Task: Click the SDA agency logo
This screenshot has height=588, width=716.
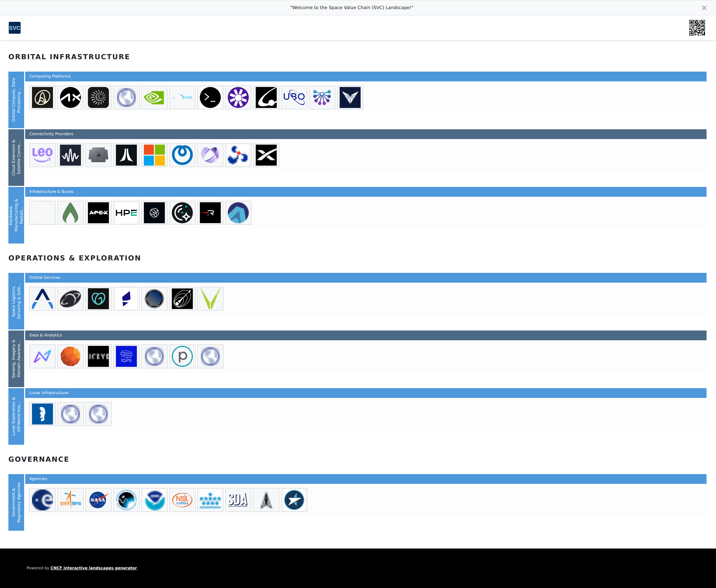Action: [238, 500]
